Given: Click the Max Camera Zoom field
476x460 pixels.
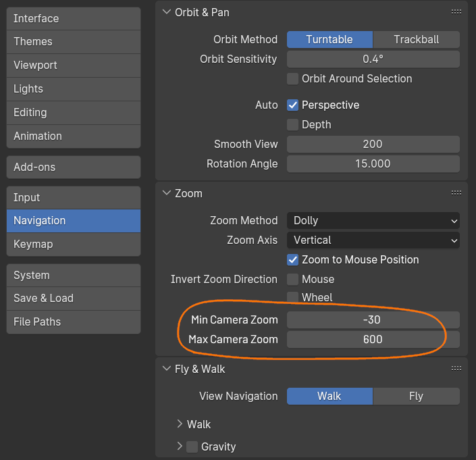Looking at the screenshot, I should coord(373,340).
